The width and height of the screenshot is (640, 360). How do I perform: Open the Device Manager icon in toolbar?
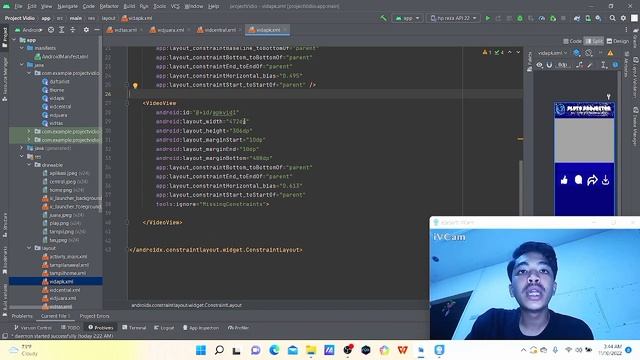[588, 18]
